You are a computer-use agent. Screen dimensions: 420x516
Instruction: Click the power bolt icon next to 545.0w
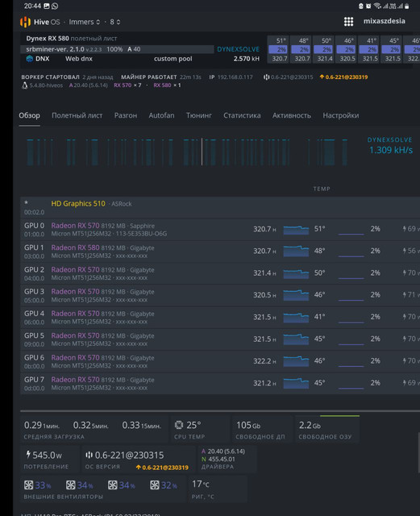point(28,455)
